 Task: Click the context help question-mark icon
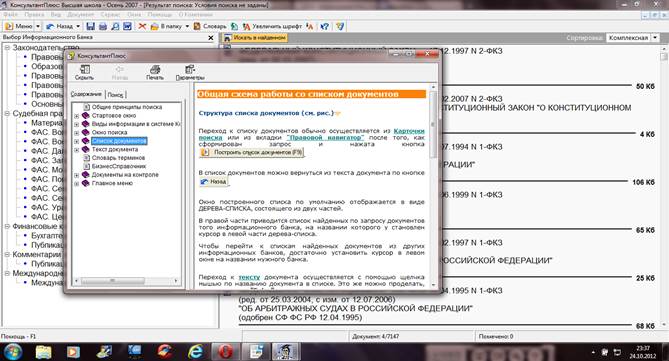pos(325,26)
